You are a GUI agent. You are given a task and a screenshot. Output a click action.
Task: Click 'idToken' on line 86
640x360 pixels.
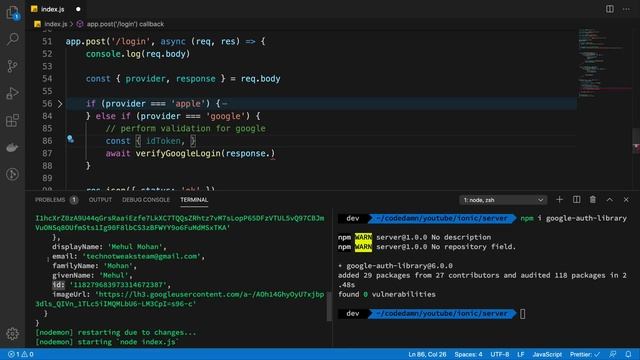(x=163, y=141)
